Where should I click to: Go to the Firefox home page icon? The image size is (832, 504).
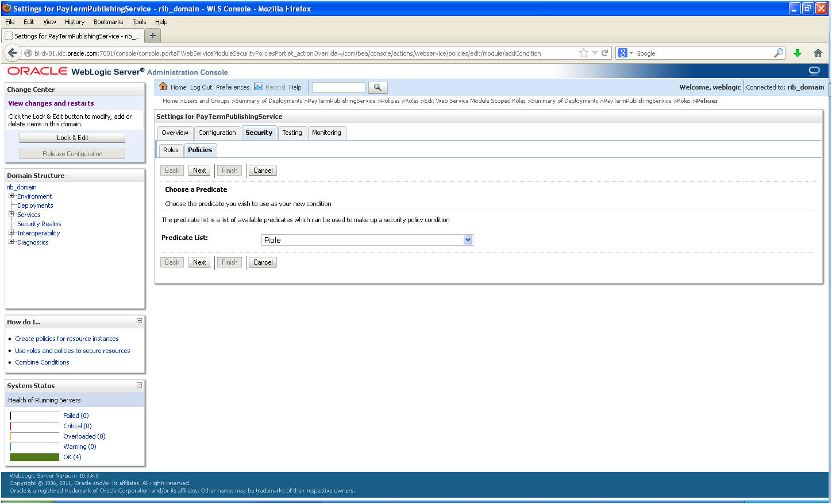(x=818, y=53)
